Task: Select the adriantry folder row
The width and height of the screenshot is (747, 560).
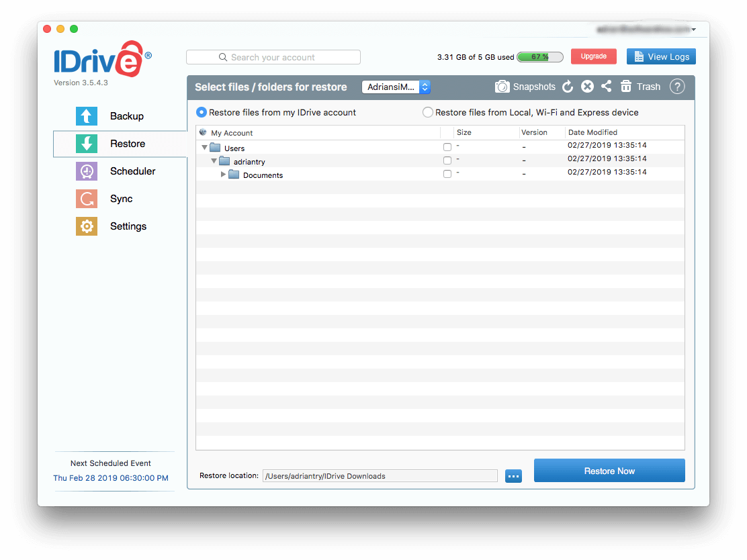Action: point(440,160)
